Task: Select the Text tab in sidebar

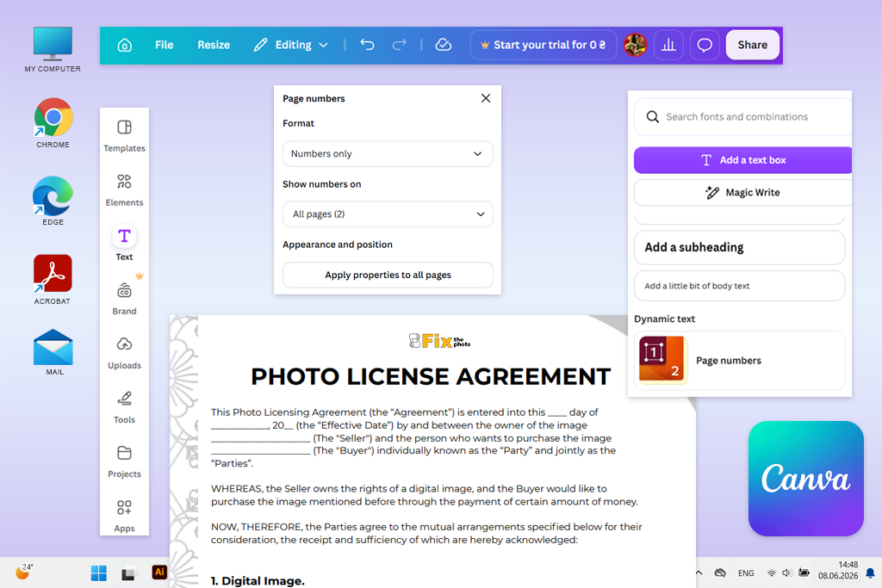Action: click(x=124, y=244)
